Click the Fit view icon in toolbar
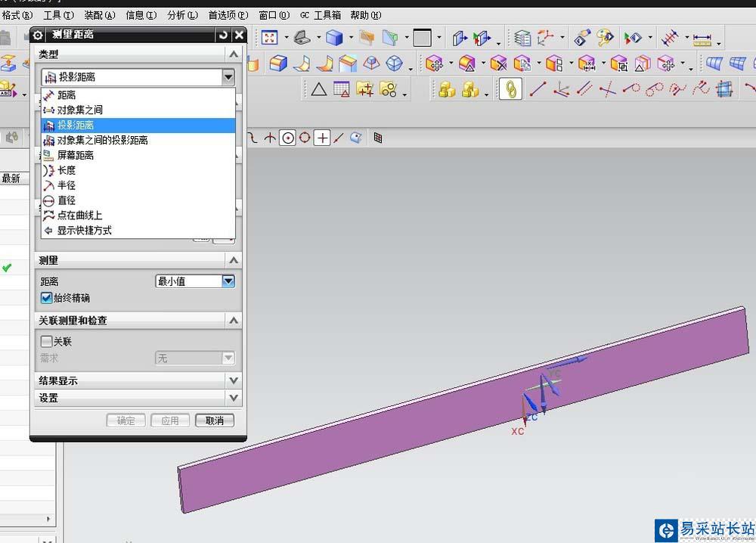The width and height of the screenshot is (756, 543). coord(269,38)
